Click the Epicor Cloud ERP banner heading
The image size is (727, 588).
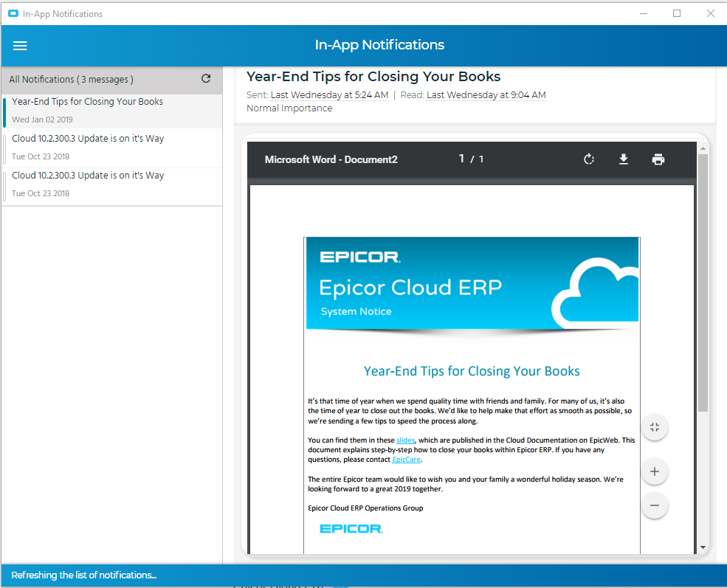tap(410, 288)
